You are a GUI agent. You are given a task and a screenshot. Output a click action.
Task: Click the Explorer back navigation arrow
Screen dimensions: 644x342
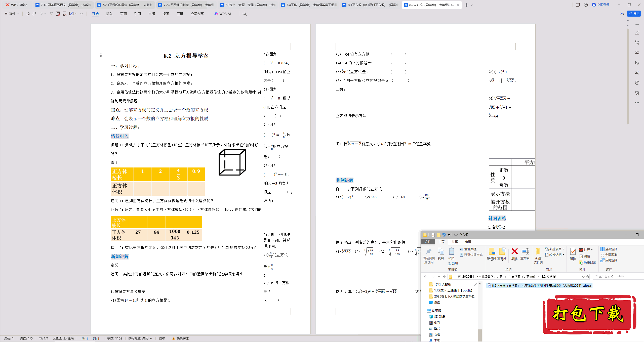(426, 277)
